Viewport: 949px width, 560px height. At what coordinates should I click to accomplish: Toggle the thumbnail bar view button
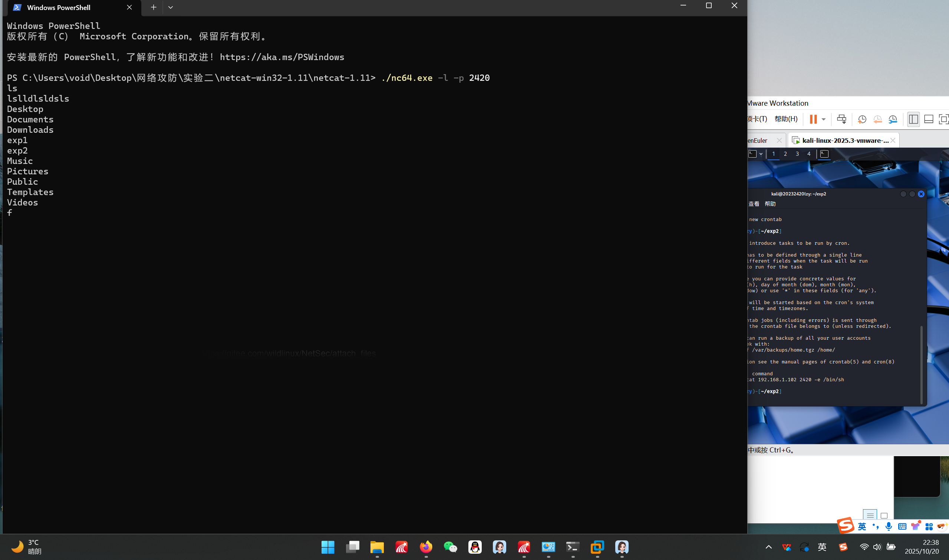929,119
